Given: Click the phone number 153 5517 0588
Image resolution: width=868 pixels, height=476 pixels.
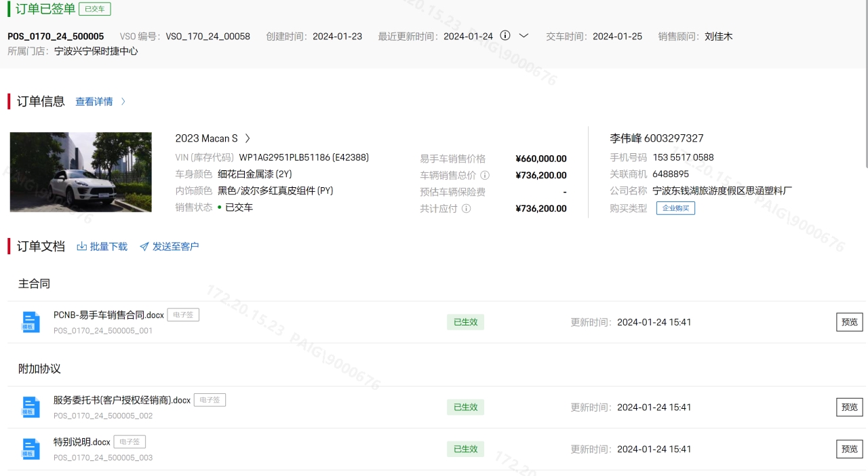Looking at the screenshot, I should (684, 157).
